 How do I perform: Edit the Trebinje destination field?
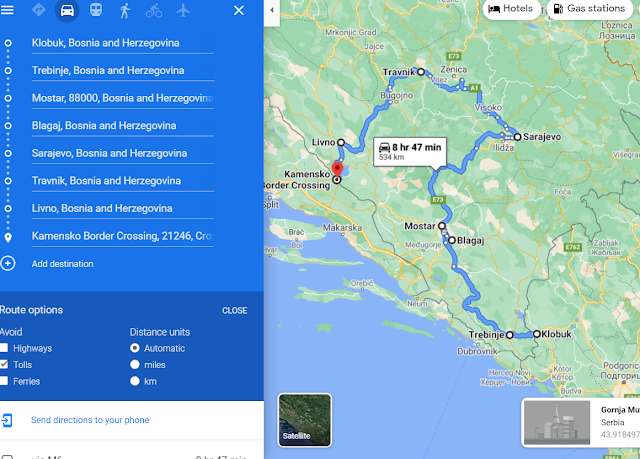pyautogui.click(x=122, y=70)
